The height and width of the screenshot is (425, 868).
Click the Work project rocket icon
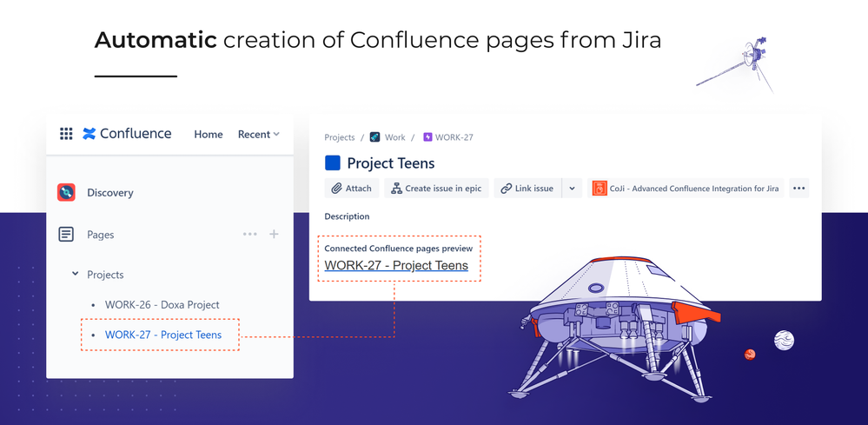374,137
